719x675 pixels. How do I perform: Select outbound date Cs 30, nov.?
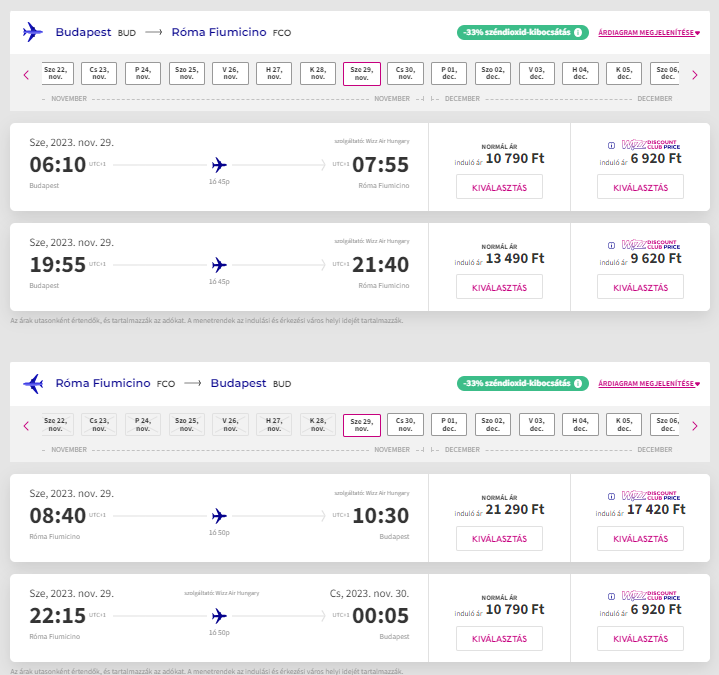(x=405, y=74)
